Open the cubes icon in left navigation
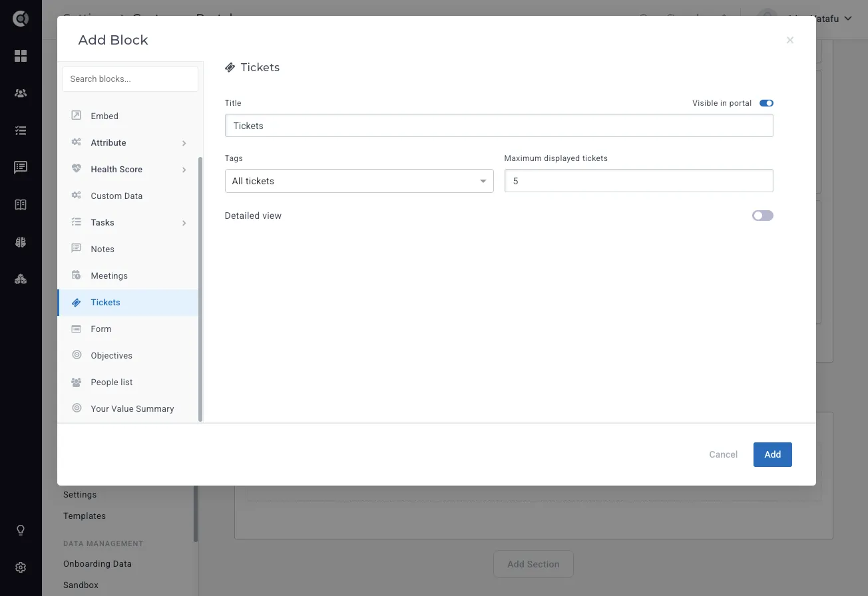This screenshot has height=596, width=868. pos(21,279)
